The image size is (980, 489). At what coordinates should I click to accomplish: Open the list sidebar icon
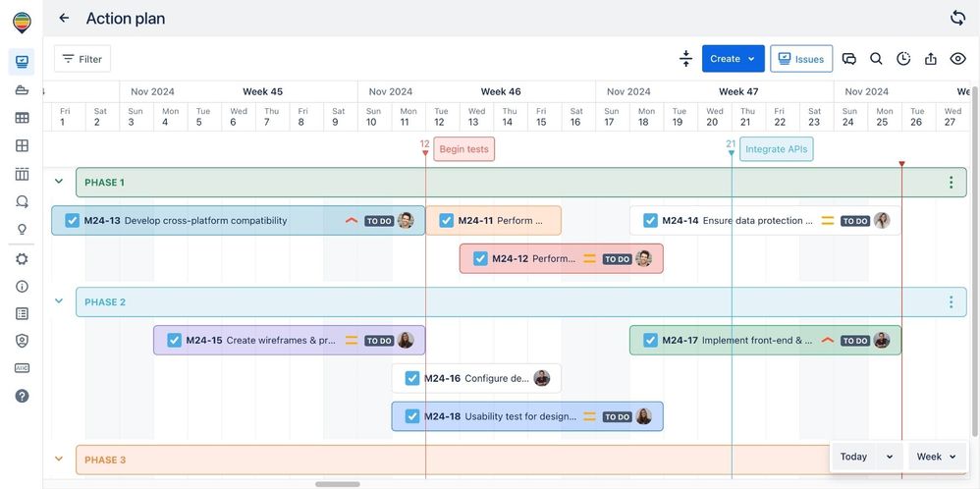coord(22,314)
